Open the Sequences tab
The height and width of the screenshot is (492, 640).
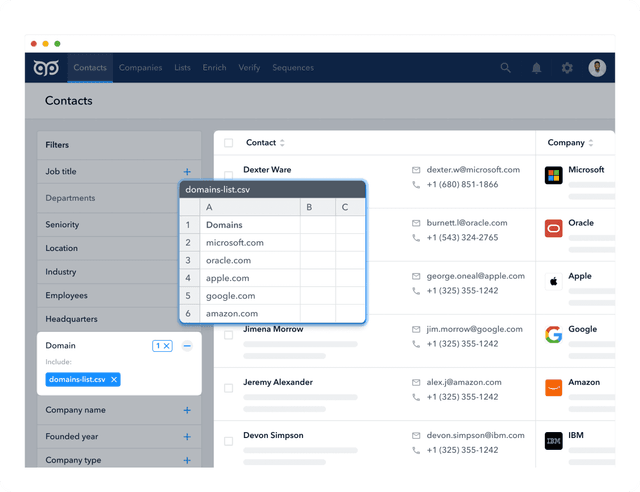click(x=293, y=68)
